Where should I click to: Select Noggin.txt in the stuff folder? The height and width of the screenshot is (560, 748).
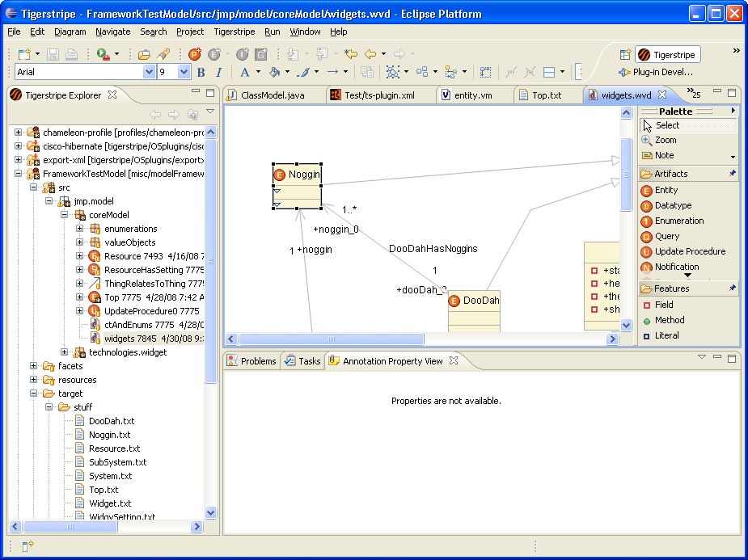tap(109, 435)
